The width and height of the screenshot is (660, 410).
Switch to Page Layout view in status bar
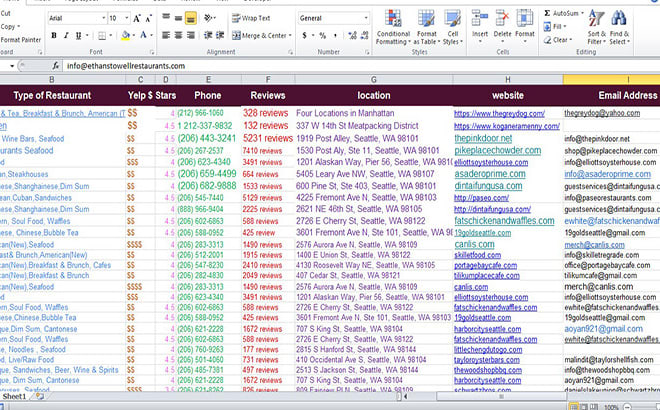(584, 407)
